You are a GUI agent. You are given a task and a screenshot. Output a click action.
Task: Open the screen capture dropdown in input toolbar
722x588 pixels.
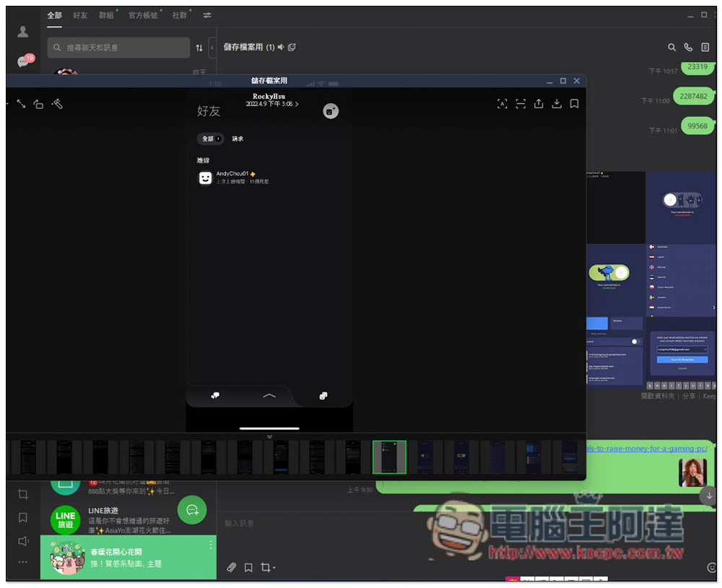268,567
